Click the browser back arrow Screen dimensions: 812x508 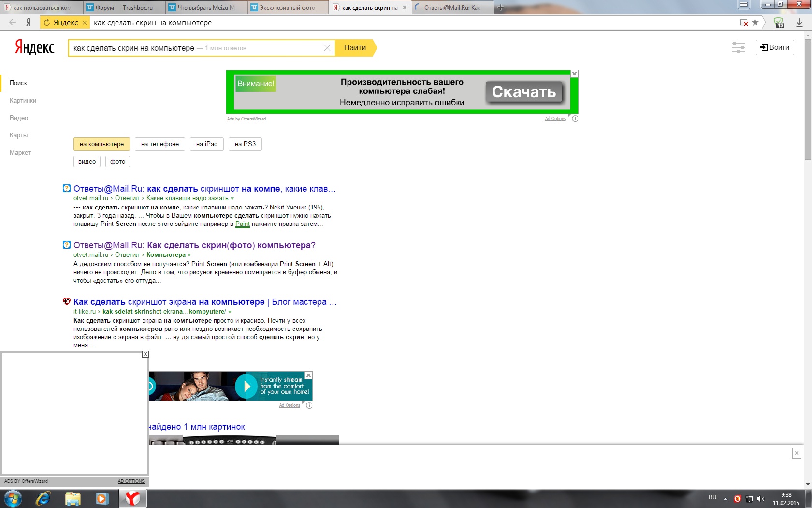click(13, 22)
